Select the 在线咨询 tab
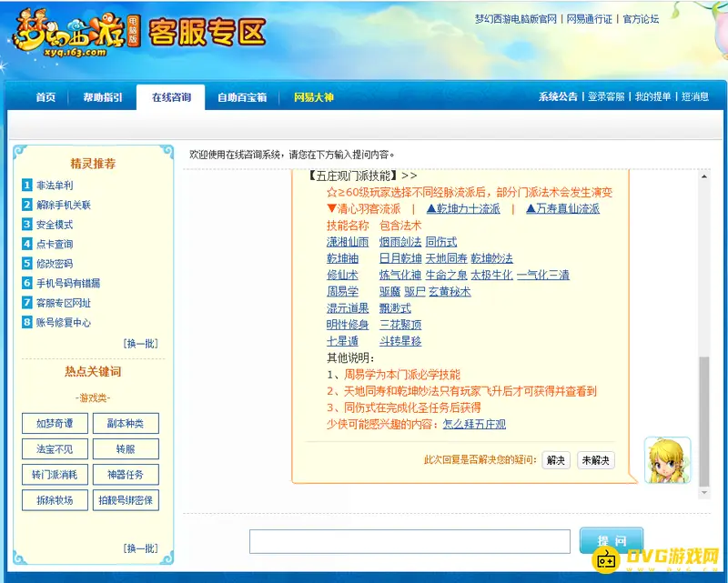The image size is (728, 583). [171, 97]
